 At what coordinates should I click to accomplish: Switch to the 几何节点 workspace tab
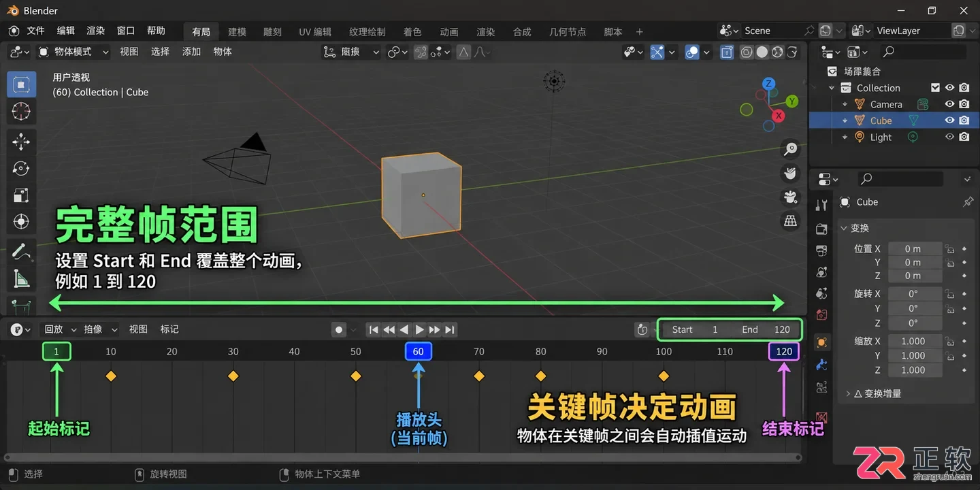(568, 31)
